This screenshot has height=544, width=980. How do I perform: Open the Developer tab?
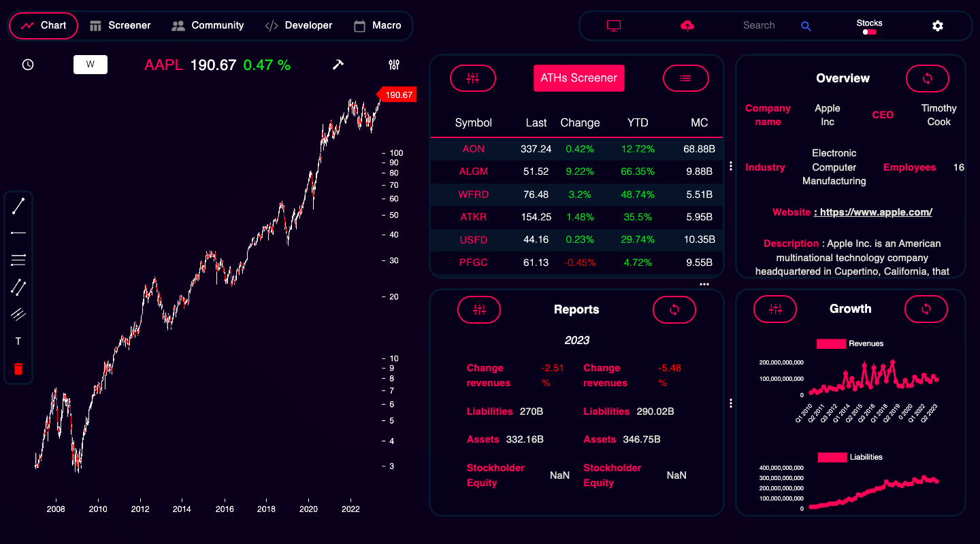(x=299, y=26)
